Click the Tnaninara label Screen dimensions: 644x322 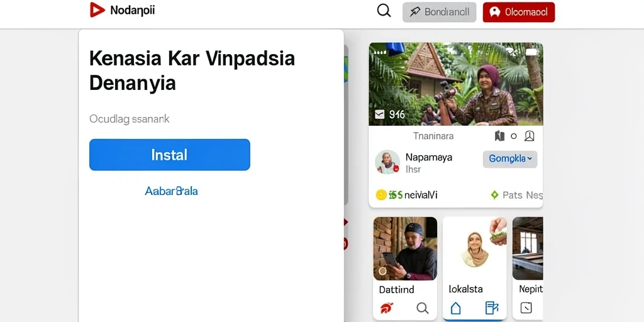pyautogui.click(x=433, y=136)
